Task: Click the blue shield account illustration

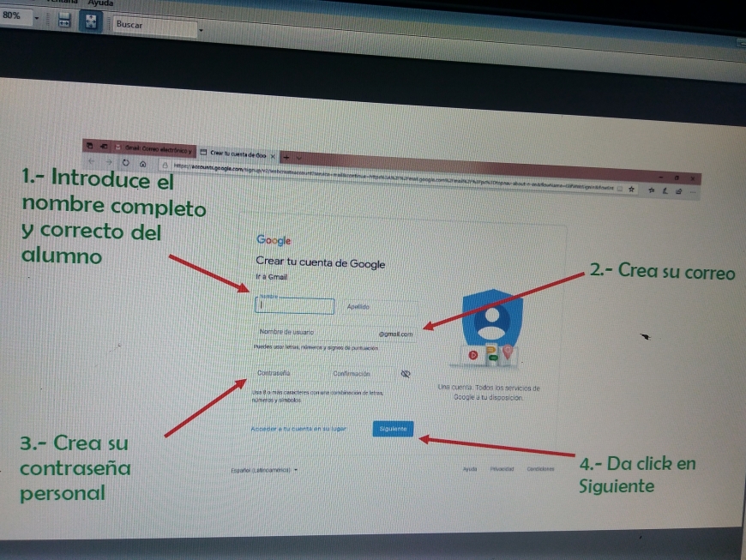Action: (492, 319)
